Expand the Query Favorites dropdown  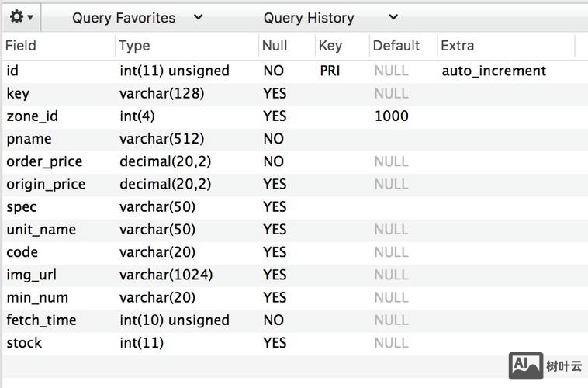[137, 18]
